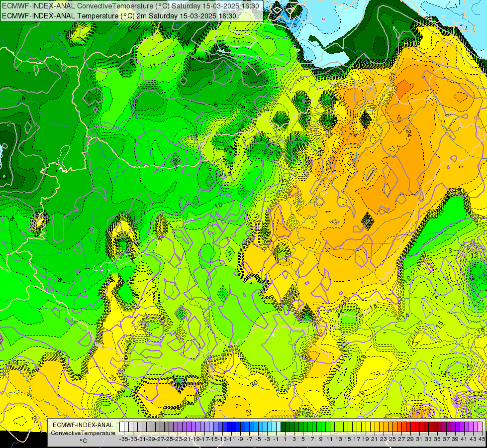Click the '43' legend scale label

474,440
